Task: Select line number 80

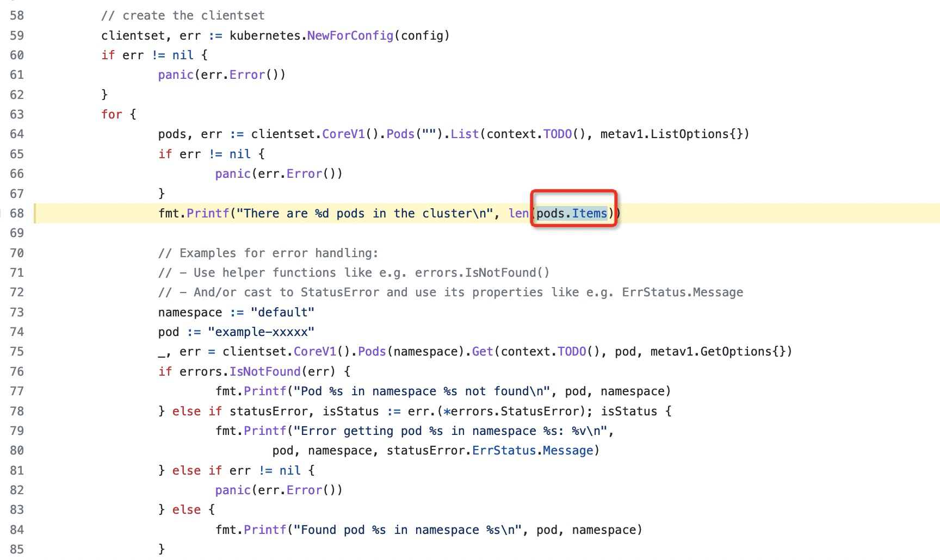Action: click(17, 450)
